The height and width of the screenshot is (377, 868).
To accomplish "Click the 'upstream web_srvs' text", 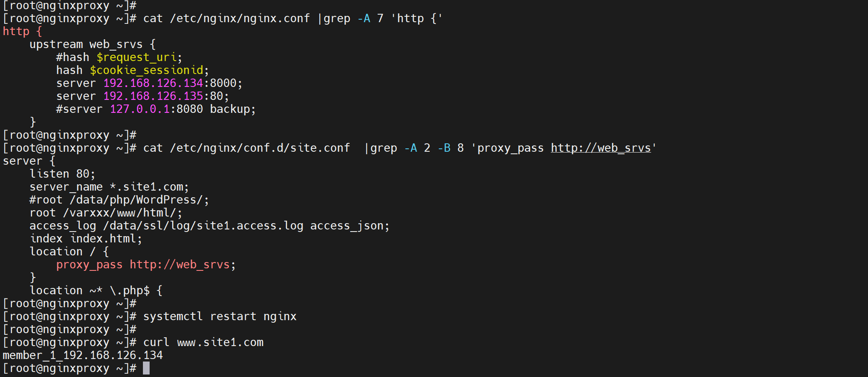I will (86, 44).
